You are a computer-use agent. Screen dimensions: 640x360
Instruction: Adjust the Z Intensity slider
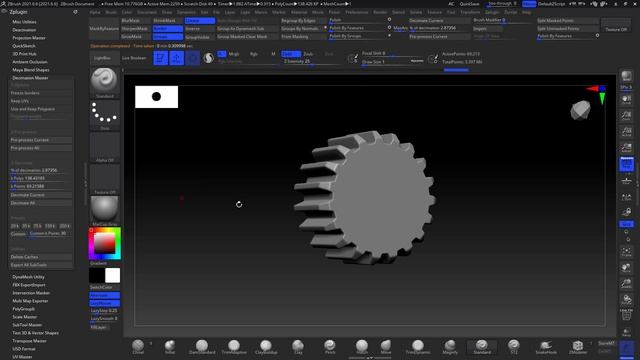(312, 62)
